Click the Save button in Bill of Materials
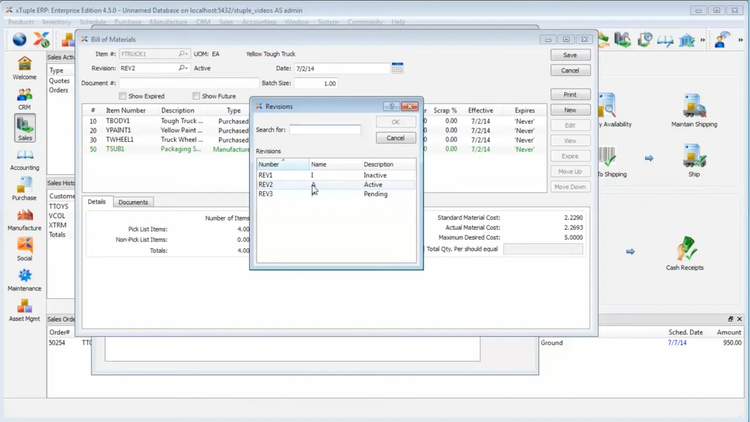This screenshot has height=422, width=750. [569, 56]
